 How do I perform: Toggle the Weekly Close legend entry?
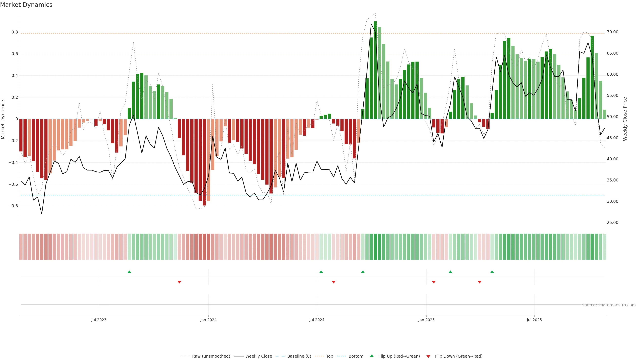pyautogui.click(x=258, y=356)
